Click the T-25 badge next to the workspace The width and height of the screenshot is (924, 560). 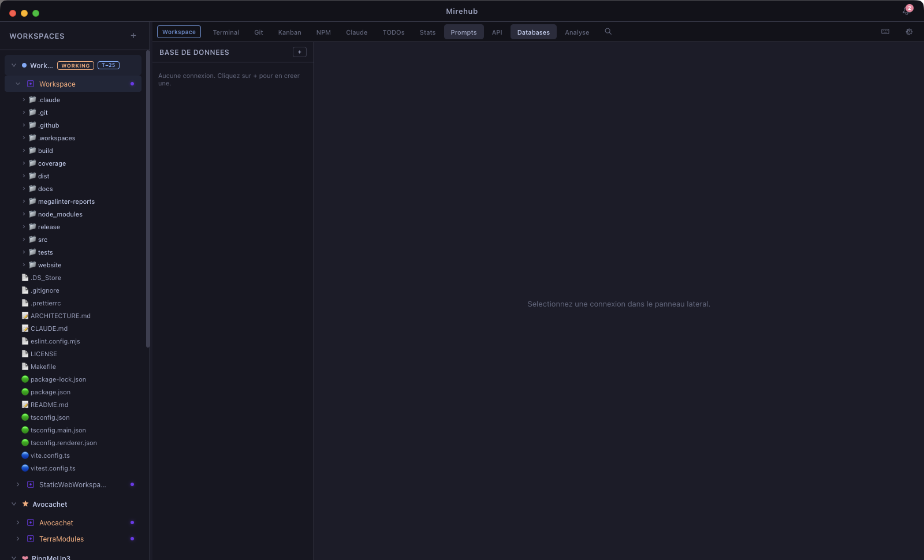point(109,65)
